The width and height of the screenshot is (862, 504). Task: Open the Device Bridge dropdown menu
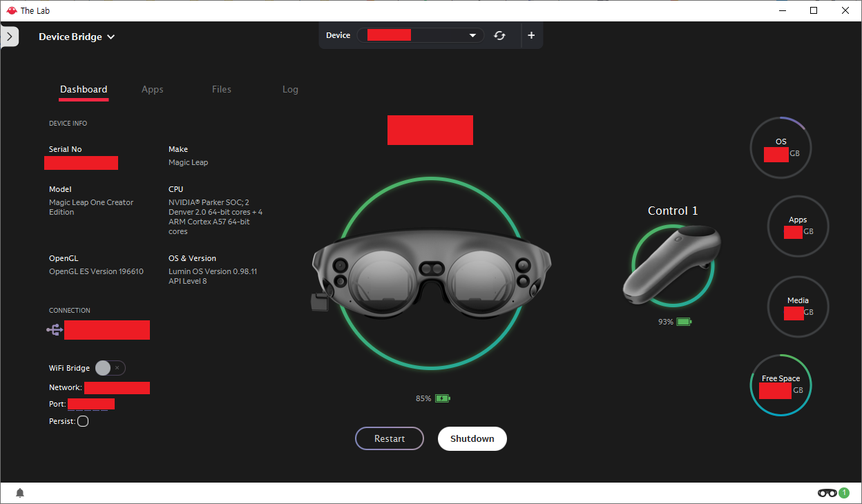pyautogui.click(x=77, y=37)
